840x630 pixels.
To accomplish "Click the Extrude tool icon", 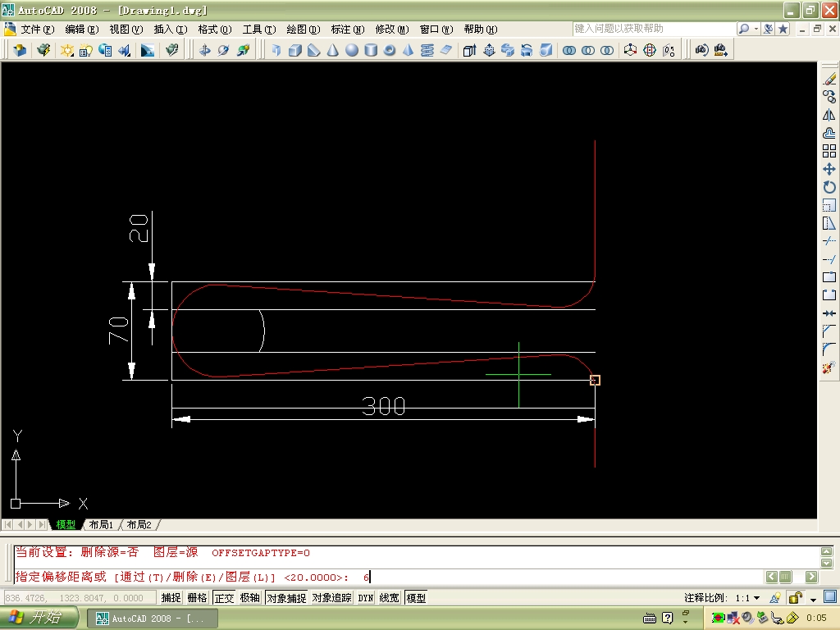I will [x=469, y=50].
